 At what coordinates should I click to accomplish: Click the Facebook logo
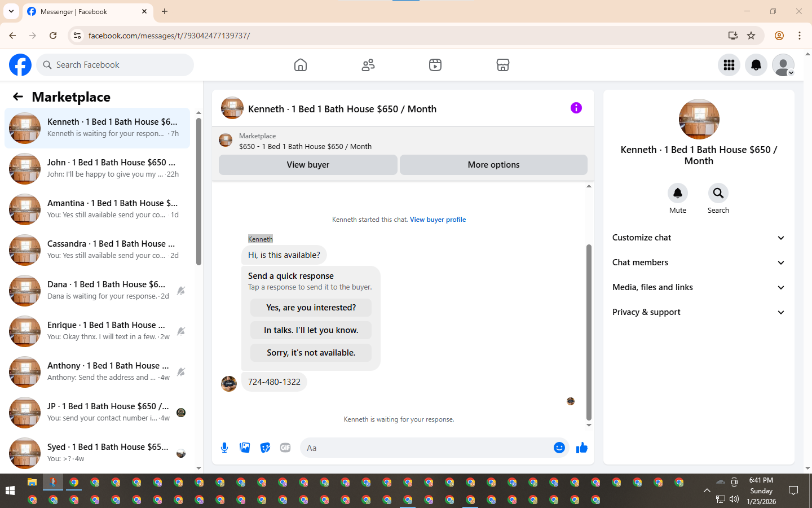pos(20,65)
